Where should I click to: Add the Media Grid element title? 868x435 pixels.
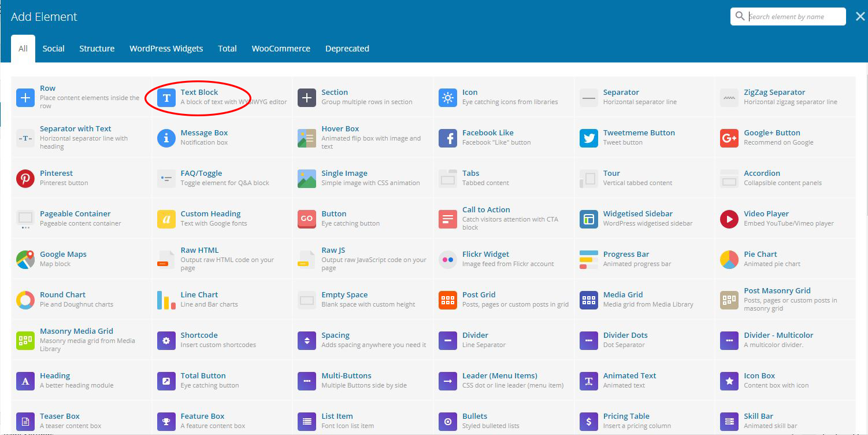pos(623,294)
